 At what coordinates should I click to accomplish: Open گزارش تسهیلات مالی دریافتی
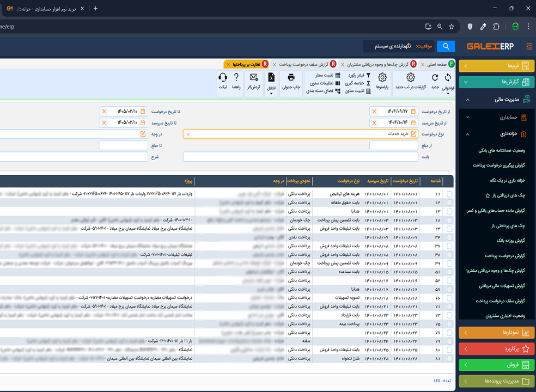pyautogui.click(x=502, y=286)
